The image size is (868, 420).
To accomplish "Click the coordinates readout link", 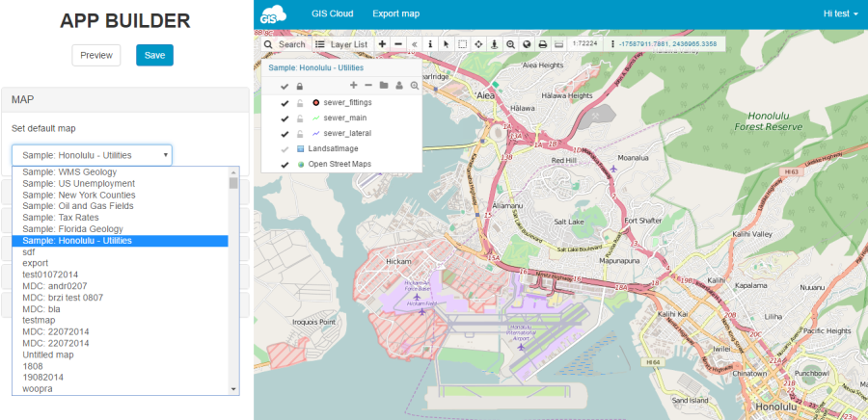I will [x=668, y=43].
